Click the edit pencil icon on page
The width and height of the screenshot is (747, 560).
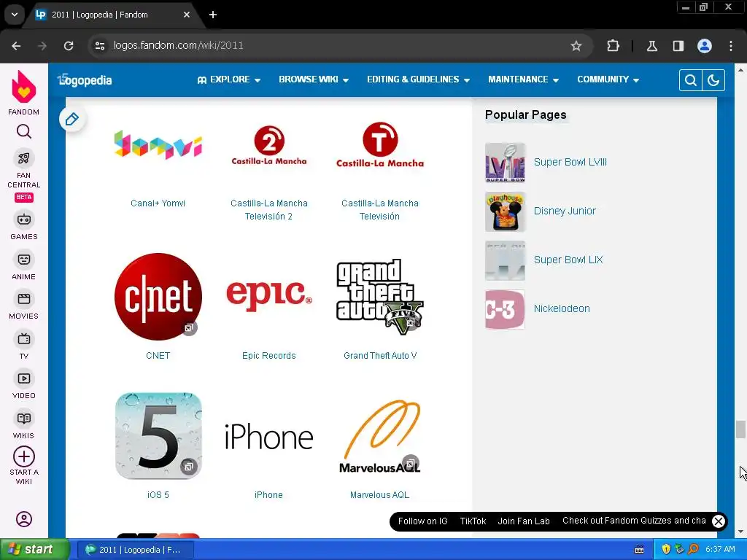pos(72,119)
